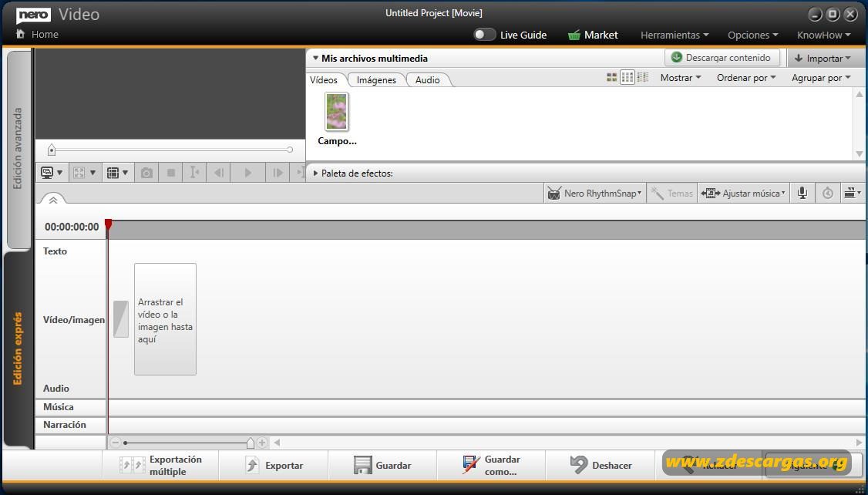Click the Texto track label
This screenshot has width=868, height=495.
[55, 251]
